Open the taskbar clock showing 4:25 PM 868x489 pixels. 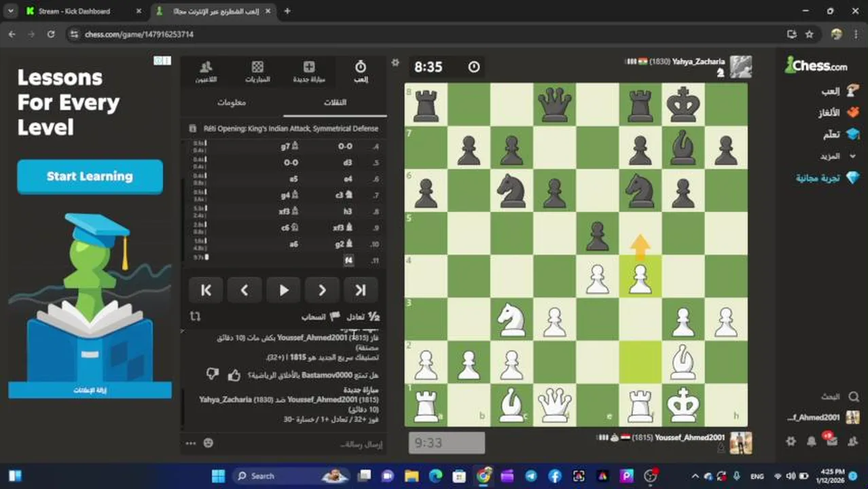(x=831, y=476)
